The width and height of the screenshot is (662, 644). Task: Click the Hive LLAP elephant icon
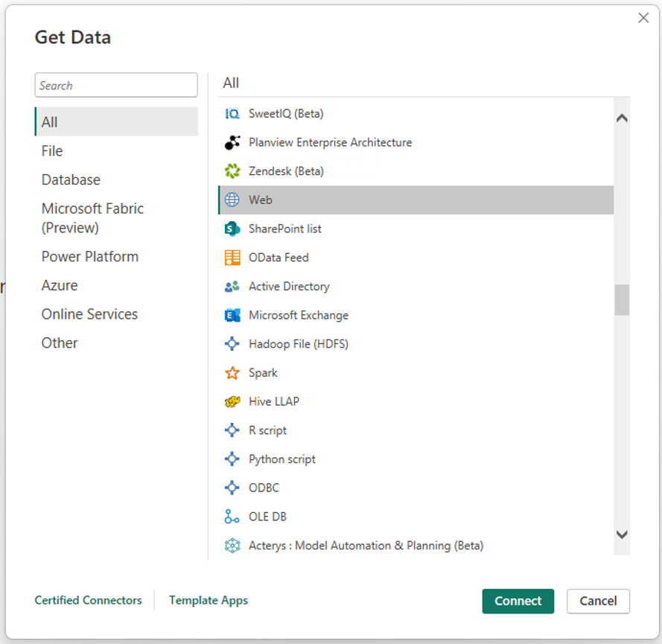tap(232, 402)
